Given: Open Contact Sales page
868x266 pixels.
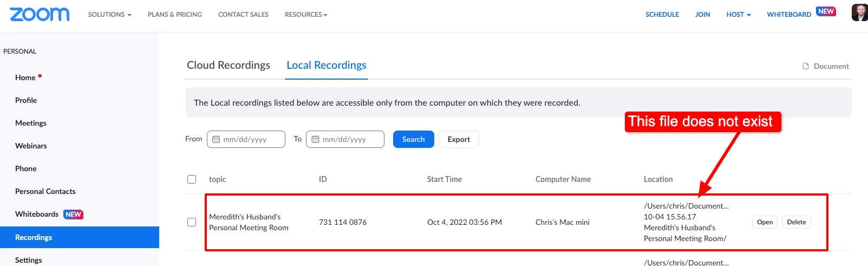Looking at the screenshot, I should [243, 15].
